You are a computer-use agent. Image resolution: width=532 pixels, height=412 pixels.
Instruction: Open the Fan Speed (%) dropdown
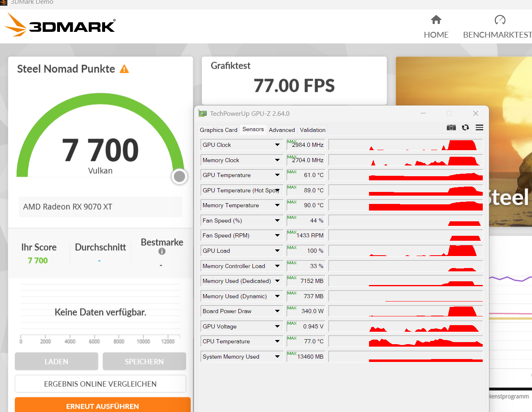coord(277,220)
